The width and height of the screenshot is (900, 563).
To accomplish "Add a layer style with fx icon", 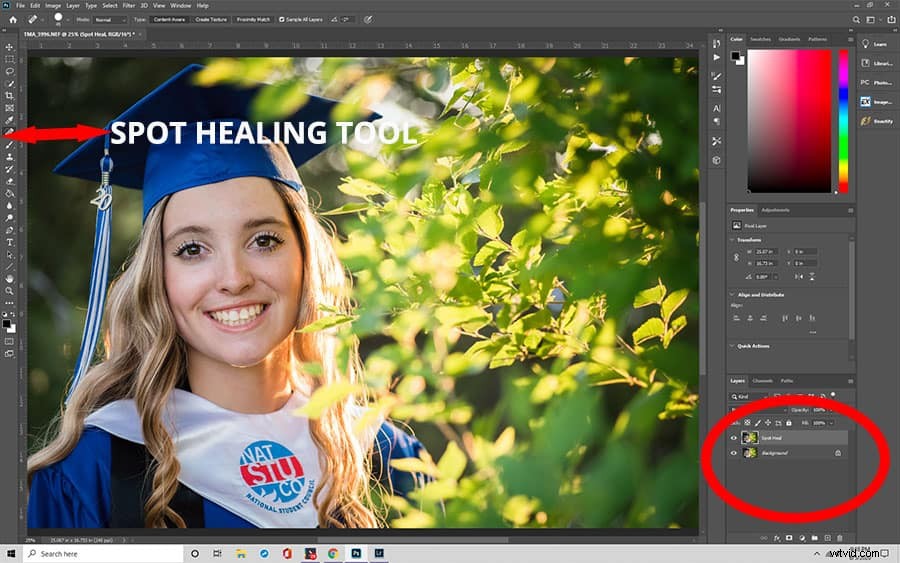I will click(x=777, y=538).
